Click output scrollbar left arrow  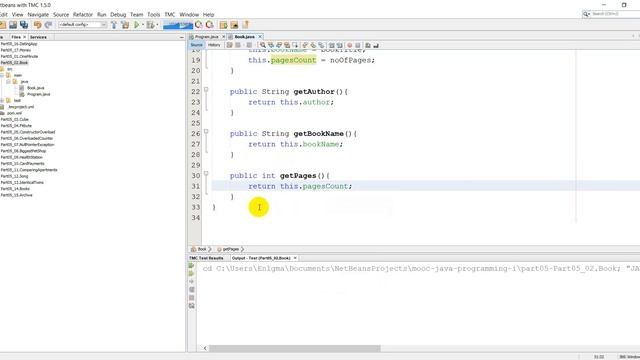205,348
